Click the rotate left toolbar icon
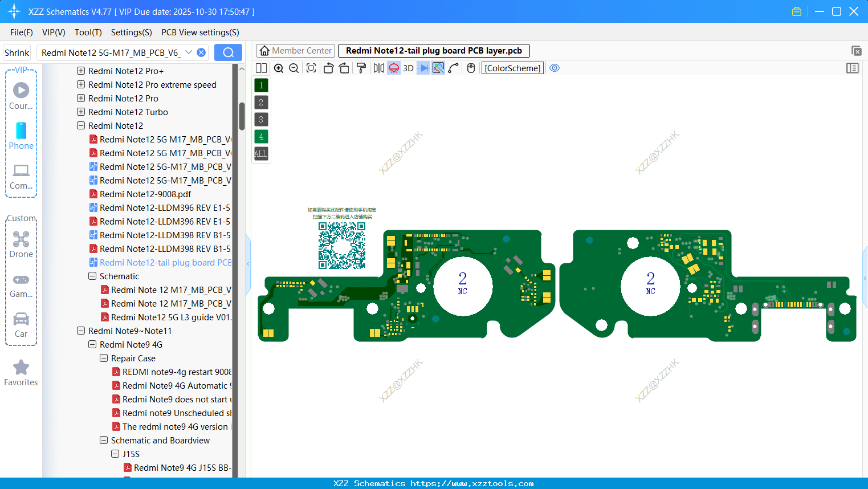Screen dimensions: 868x489 pos(328,68)
